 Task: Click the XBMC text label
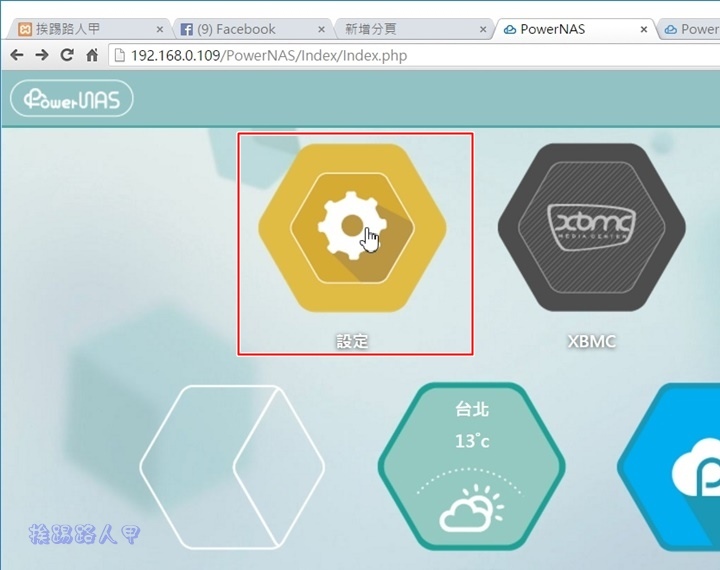click(x=591, y=341)
